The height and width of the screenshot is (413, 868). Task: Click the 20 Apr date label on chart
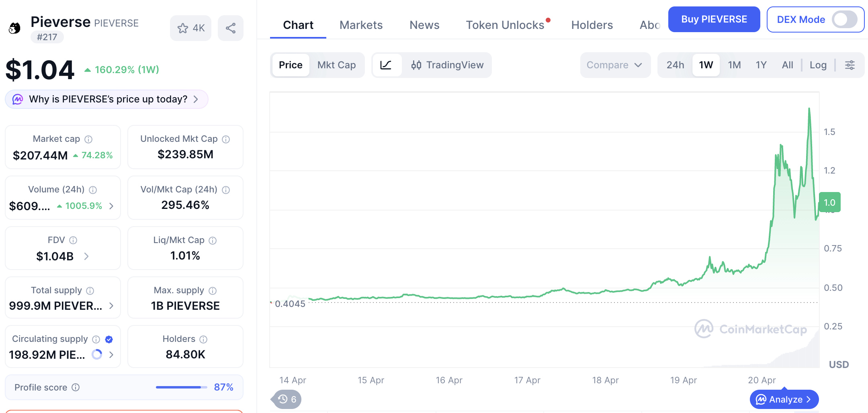(x=762, y=380)
